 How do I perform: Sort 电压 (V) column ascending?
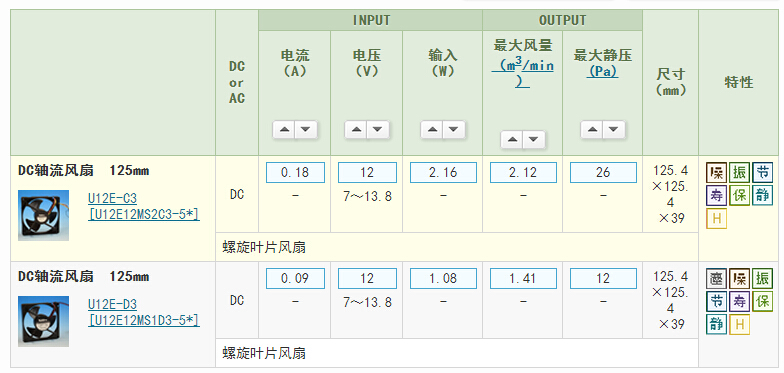click(x=356, y=130)
